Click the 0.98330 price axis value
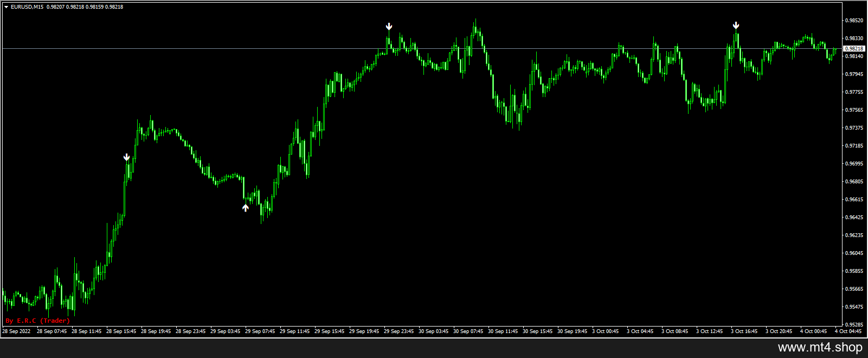 click(854, 39)
